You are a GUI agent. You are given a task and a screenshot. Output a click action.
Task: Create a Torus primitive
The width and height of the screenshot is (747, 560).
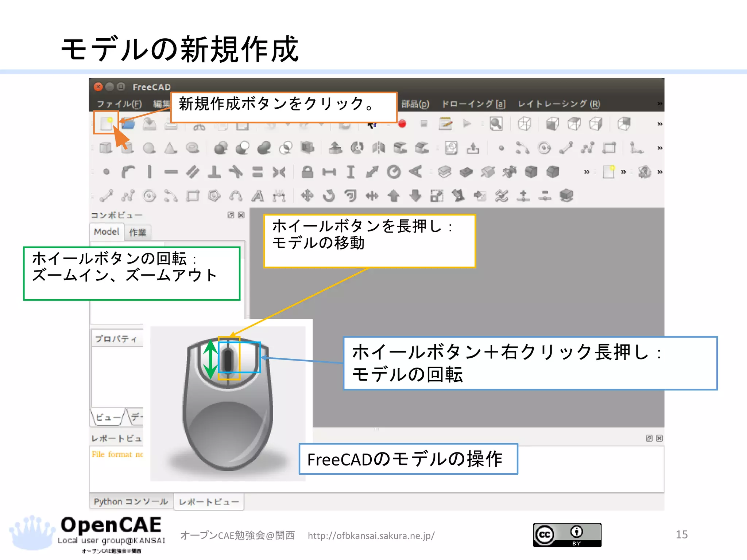(x=193, y=148)
